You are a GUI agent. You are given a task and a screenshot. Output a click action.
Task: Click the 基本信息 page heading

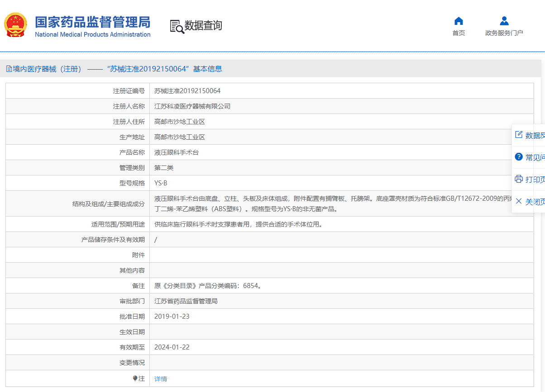208,69
